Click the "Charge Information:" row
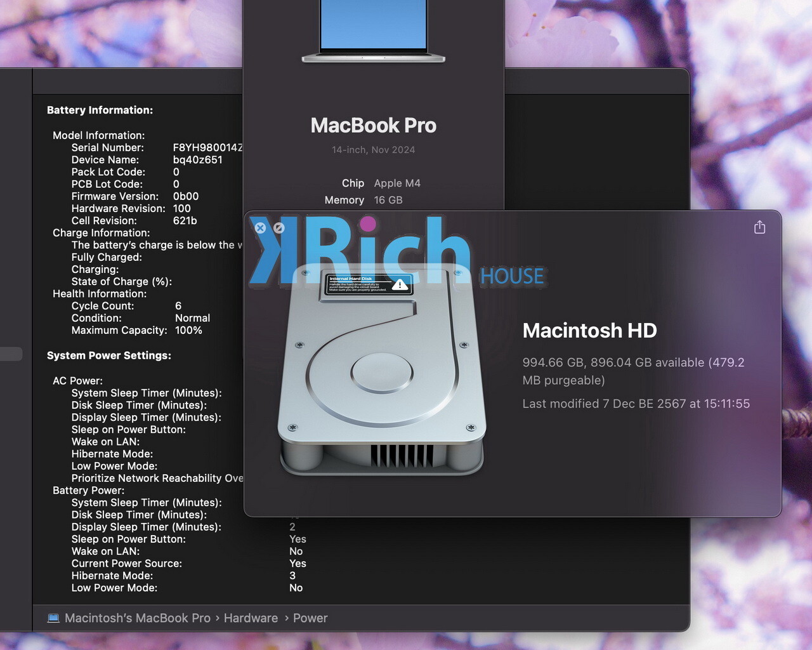The image size is (812, 650). [x=101, y=233]
